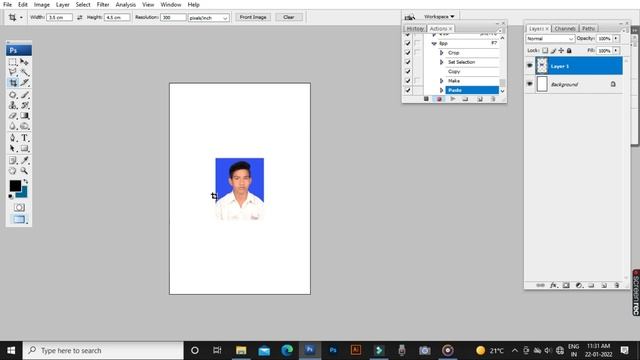640x360 pixels.
Task: Collapse the action with F7 shortcut
Action: click(434, 43)
